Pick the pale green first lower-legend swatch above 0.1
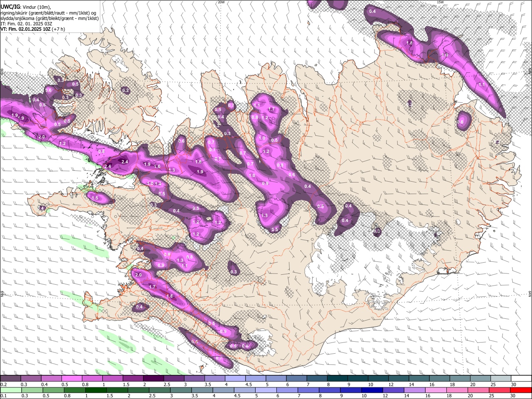The width and height of the screenshot is (532, 399). click(11, 390)
